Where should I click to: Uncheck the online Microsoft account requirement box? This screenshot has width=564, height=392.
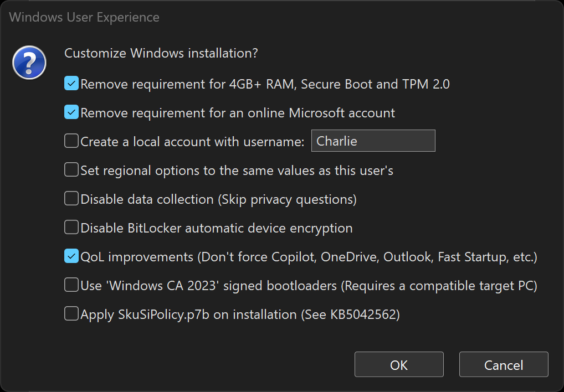click(71, 112)
